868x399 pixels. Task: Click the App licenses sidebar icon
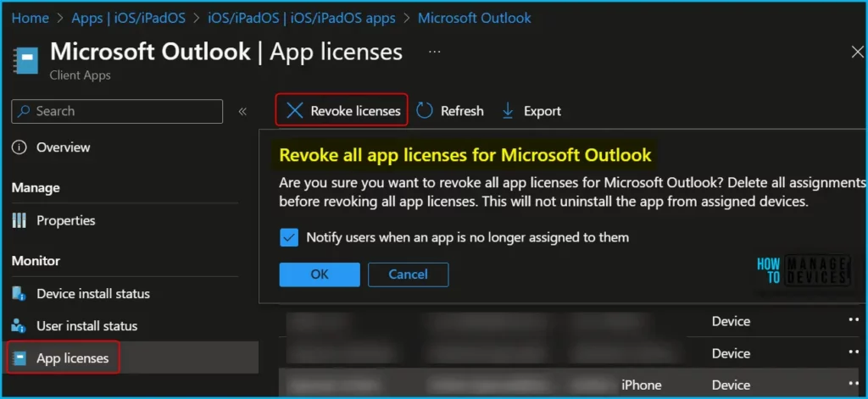coord(20,358)
